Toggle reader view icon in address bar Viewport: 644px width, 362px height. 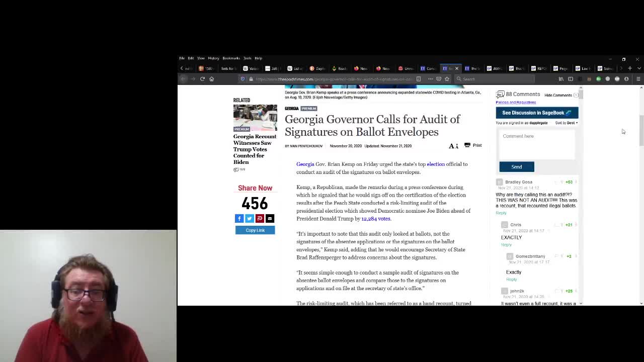418,79
